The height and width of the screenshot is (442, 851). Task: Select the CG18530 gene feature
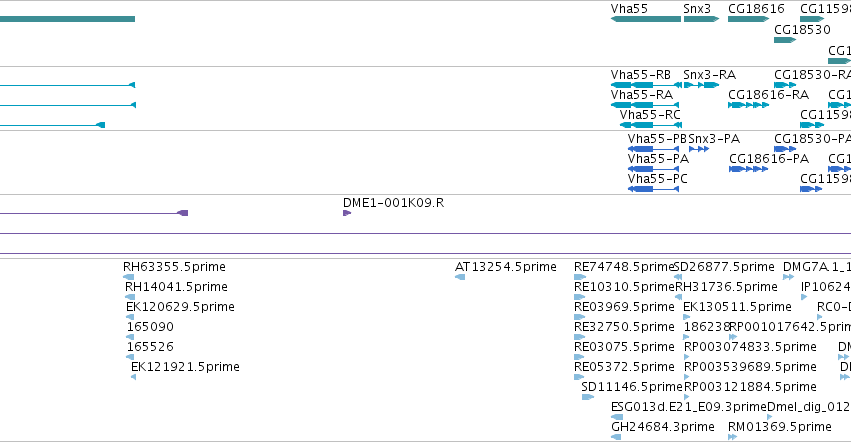[785, 40]
